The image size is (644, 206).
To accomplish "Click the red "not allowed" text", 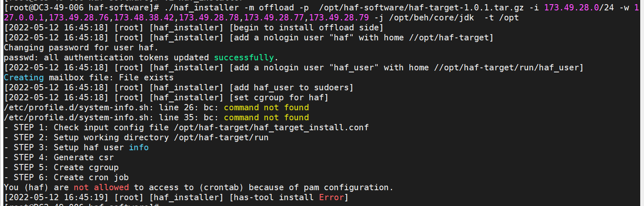I will click(101, 187).
